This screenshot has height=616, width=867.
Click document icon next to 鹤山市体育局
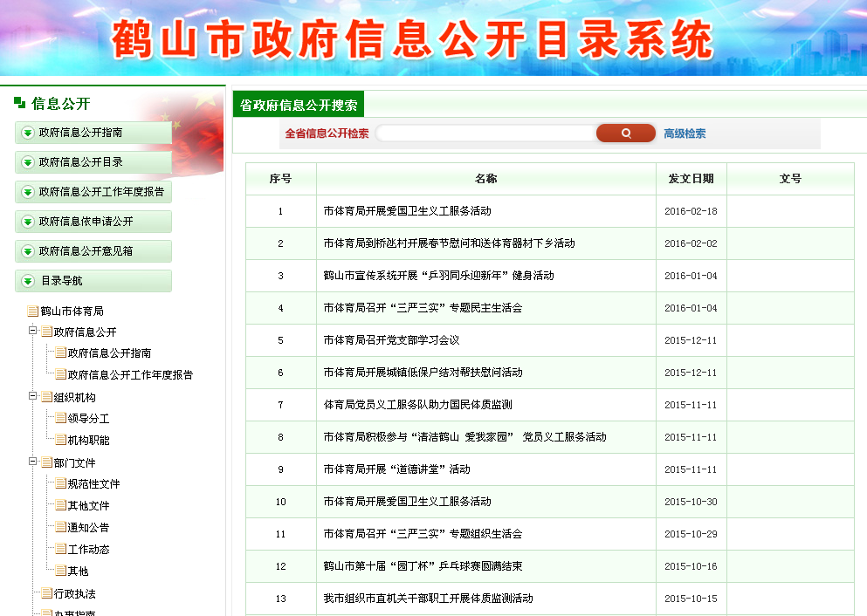33,311
